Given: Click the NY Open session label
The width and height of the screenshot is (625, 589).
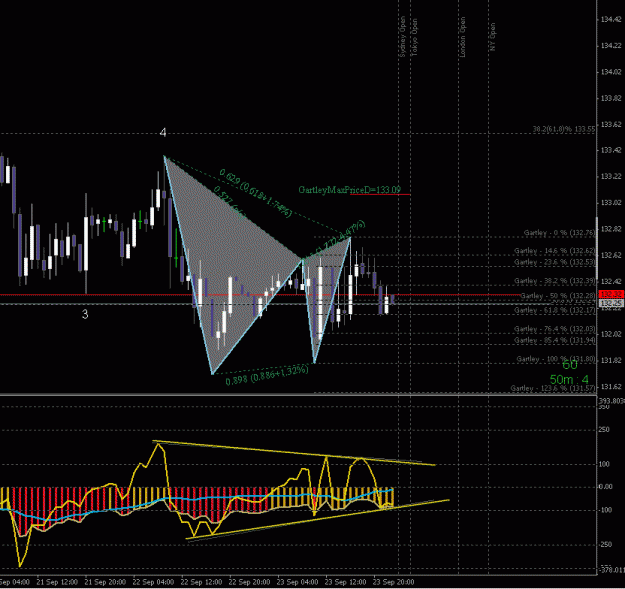Looking at the screenshot, I should pyautogui.click(x=493, y=37).
